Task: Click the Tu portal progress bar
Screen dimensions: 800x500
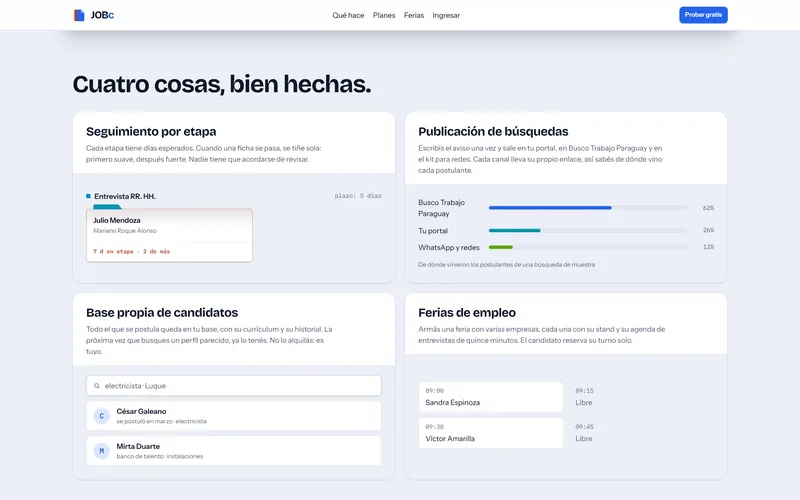Action: pyautogui.click(x=588, y=230)
